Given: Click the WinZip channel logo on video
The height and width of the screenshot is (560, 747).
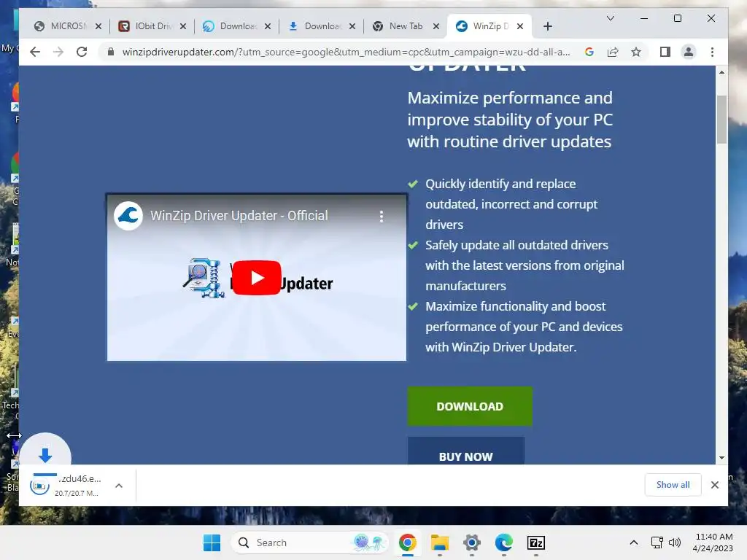Looking at the screenshot, I should pyautogui.click(x=128, y=216).
